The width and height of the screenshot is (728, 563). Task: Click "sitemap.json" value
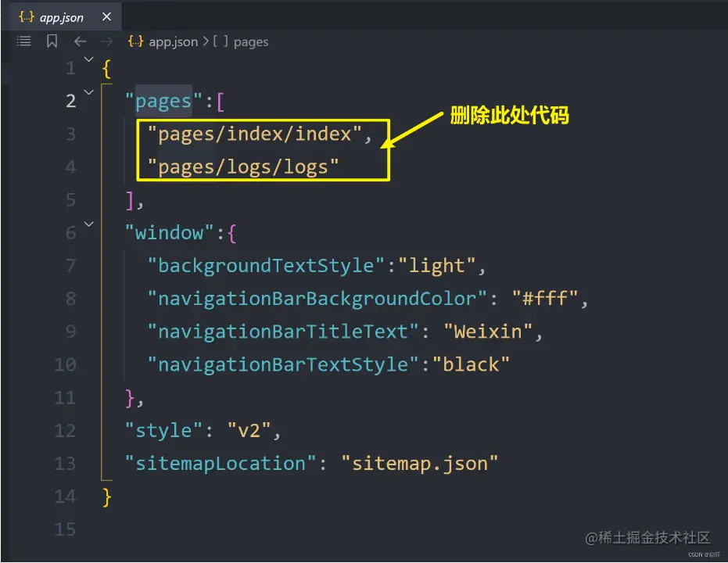[420, 464]
